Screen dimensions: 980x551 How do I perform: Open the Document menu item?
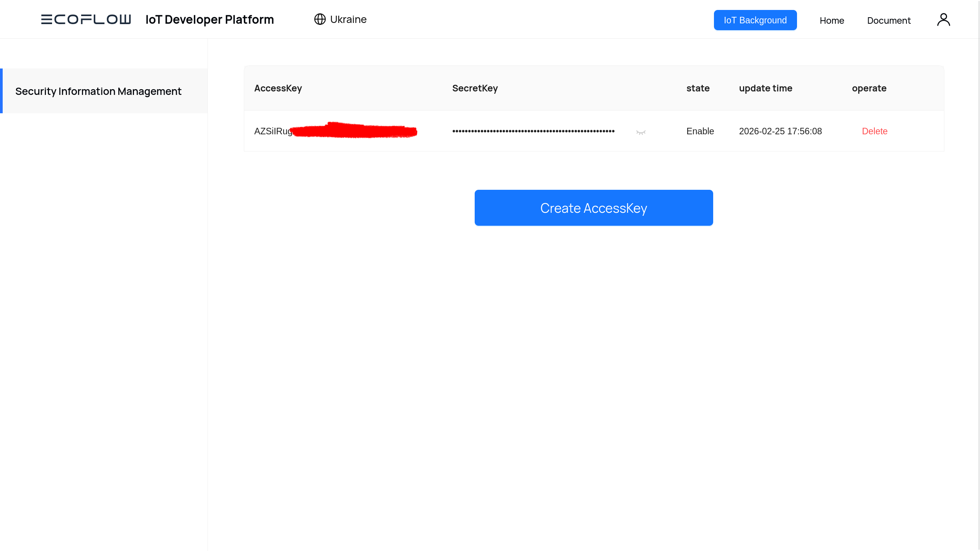tap(889, 21)
